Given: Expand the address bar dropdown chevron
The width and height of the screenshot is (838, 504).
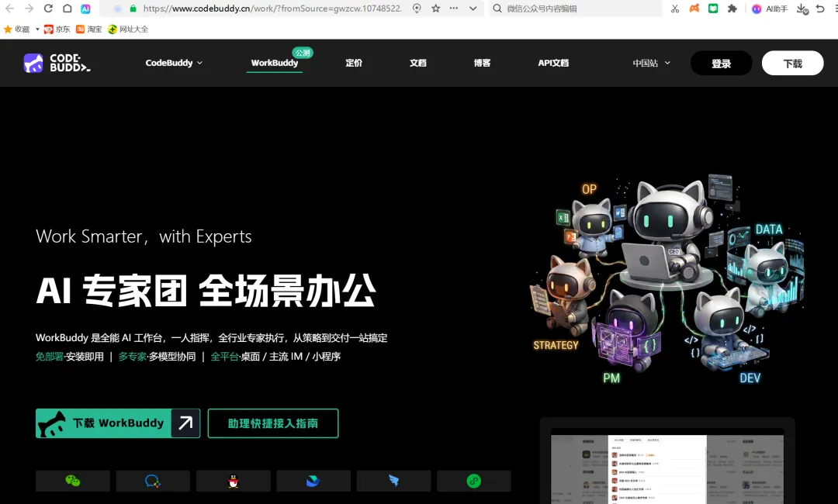Looking at the screenshot, I should pos(473,9).
